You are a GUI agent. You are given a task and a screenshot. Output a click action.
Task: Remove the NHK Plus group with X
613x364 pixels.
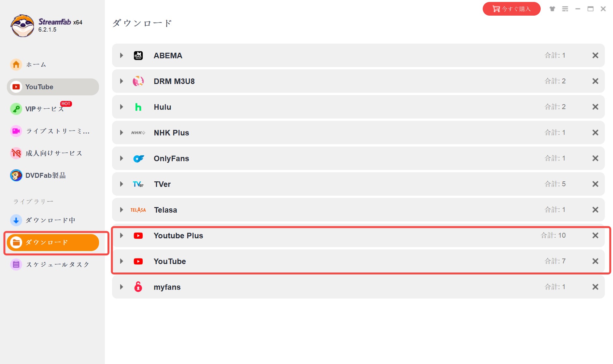point(595,133)
